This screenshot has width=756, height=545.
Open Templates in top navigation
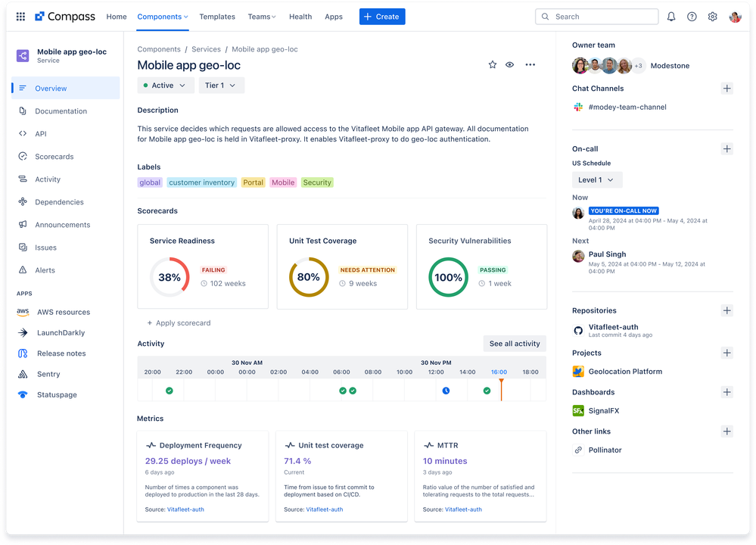click(217, 17)
